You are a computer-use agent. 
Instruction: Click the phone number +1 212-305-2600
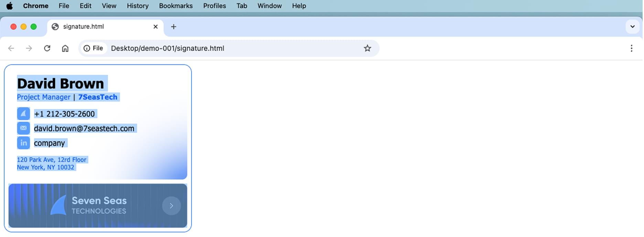point(64,114)
